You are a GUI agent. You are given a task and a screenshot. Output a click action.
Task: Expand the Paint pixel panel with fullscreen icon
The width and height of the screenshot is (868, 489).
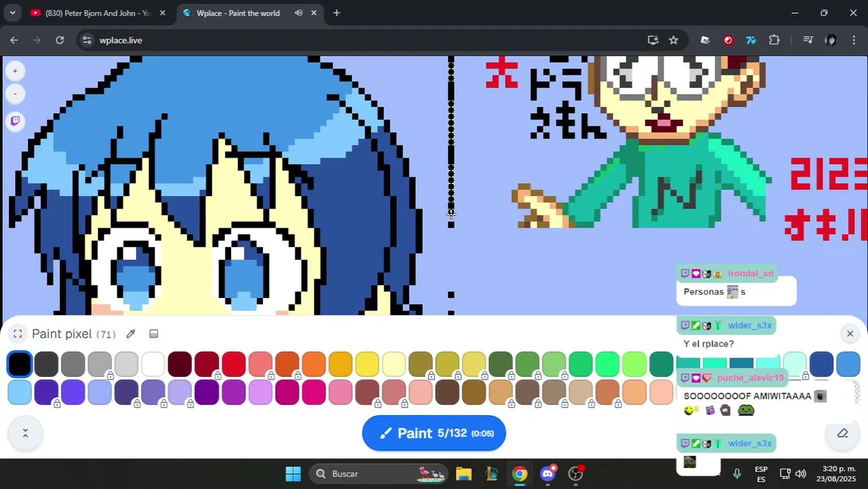pyautogui.click(x=18, y=333)
